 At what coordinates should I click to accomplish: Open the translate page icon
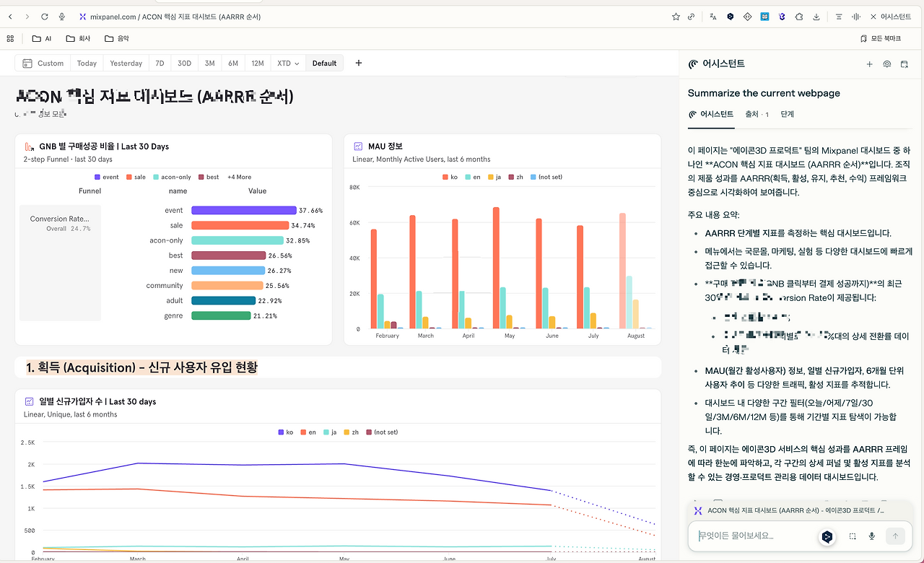click(x=713, y=17)
